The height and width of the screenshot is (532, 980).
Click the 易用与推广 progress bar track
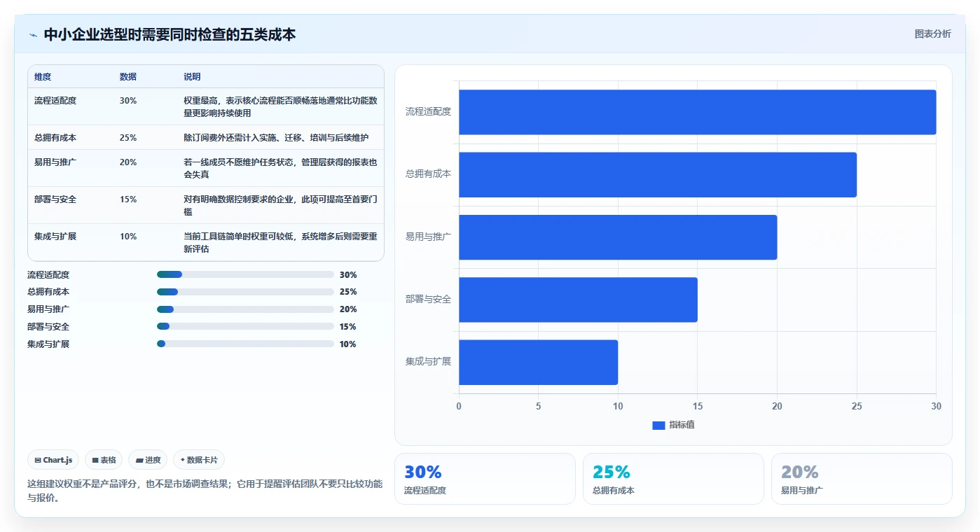coord(245,309)
